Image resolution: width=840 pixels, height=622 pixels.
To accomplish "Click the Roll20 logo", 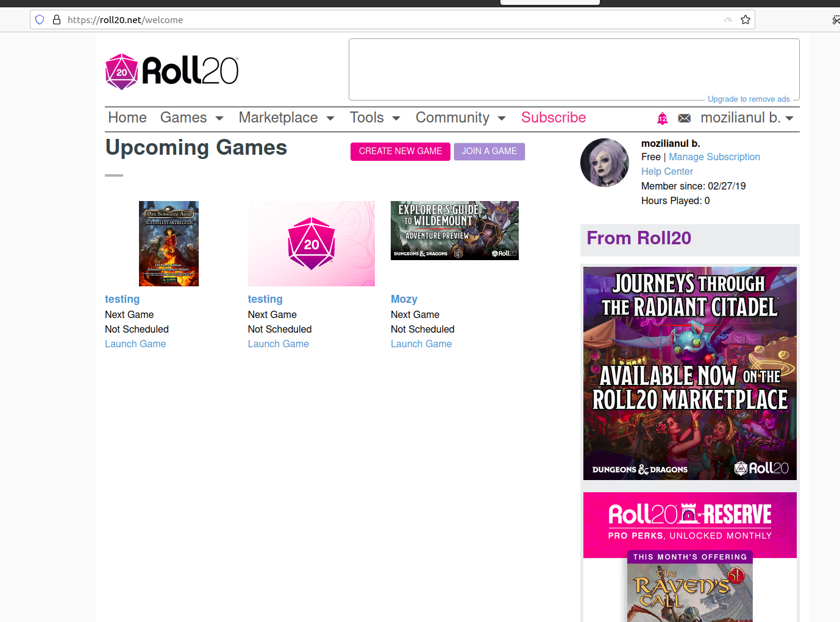I will pos(171,71).
